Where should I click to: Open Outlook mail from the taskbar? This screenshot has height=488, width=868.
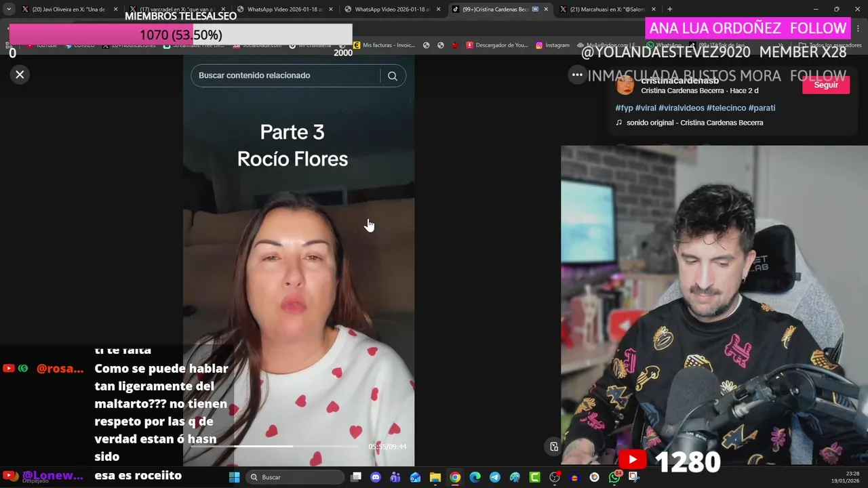point(415,477)
